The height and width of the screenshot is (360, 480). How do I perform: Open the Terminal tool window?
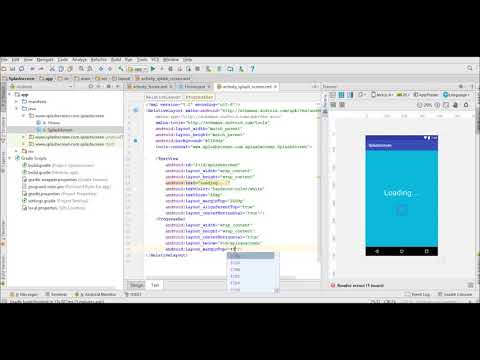(x=57, y=295)
